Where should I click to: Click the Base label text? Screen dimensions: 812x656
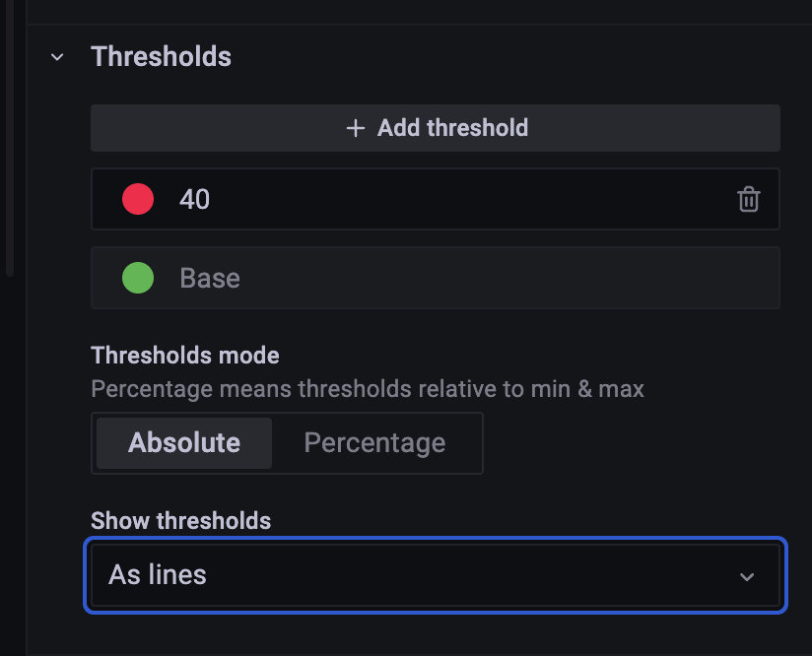point(209,278)
